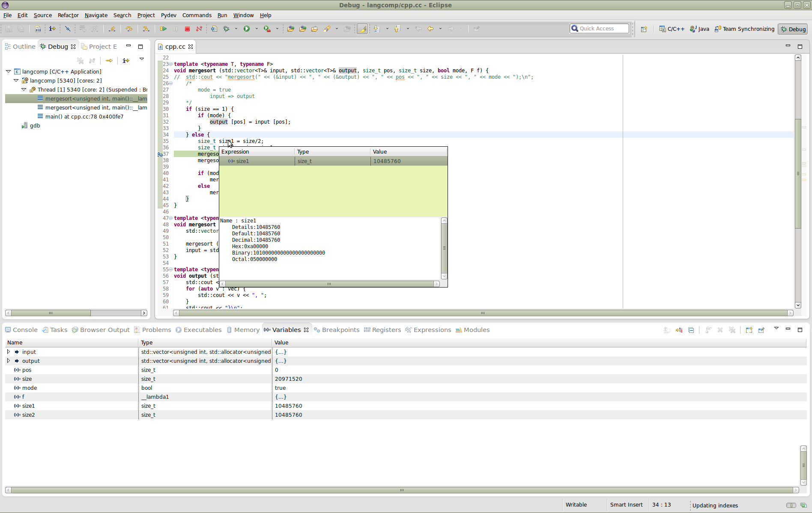Open the Refactor menu
Image resolution: width=812 pixels, height=513 pixels.
pyautogui.click(x=68, y=15)
